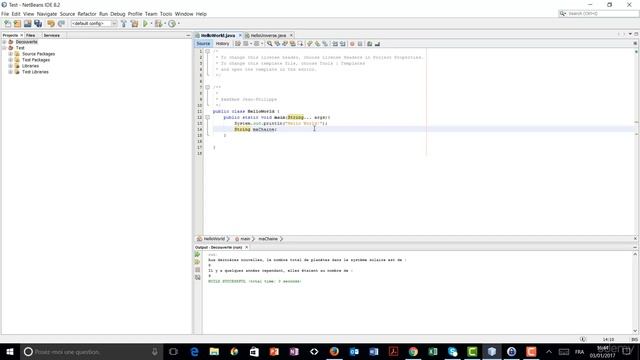
Task: Select the Test Libraries tree item
Action: click(x=35, y=72)
